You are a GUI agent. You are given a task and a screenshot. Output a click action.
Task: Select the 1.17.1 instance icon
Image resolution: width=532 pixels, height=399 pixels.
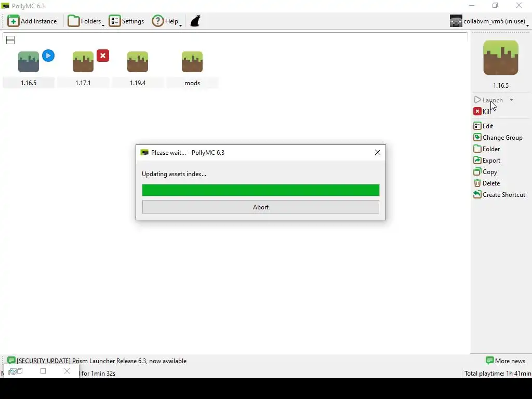click(83, 62)
